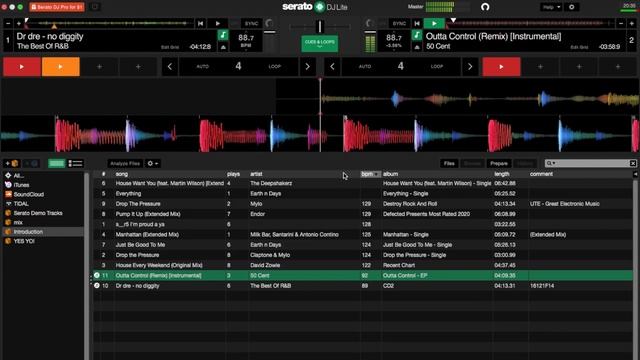Click Edit Grid on deck 2
The image size is (640, 360).
click(579, 47)
